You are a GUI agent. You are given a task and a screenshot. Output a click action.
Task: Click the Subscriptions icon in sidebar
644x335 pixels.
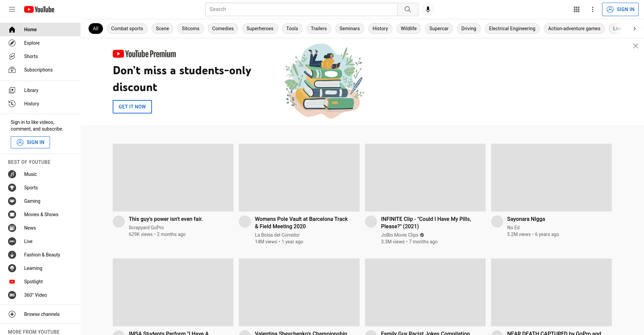(12, 70)
